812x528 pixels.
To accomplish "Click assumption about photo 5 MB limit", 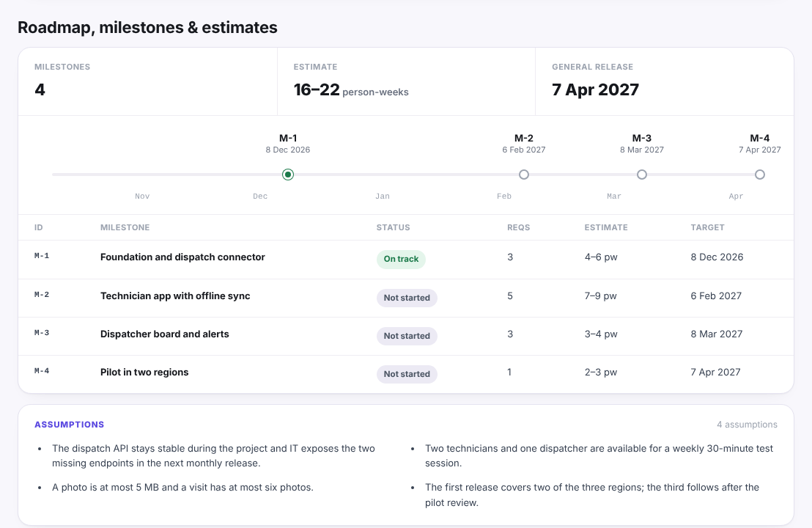I will pyautogui.click(x=182, y=488).
